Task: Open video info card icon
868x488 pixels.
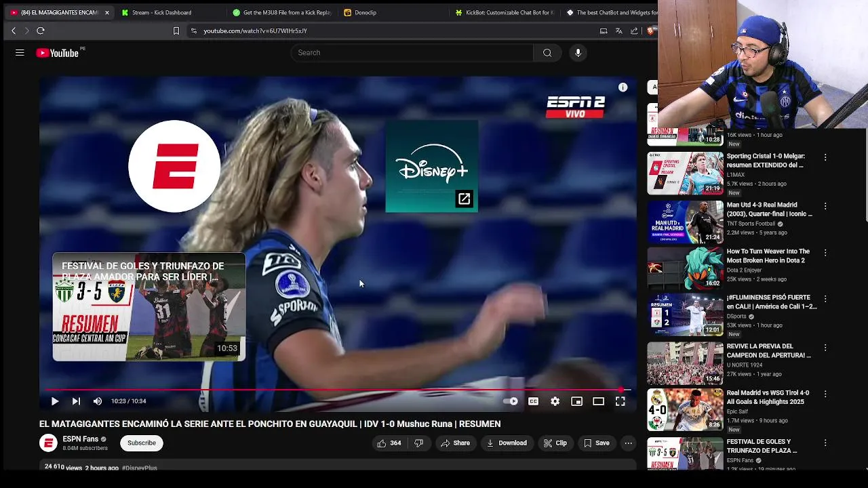Action: [623, 87]
